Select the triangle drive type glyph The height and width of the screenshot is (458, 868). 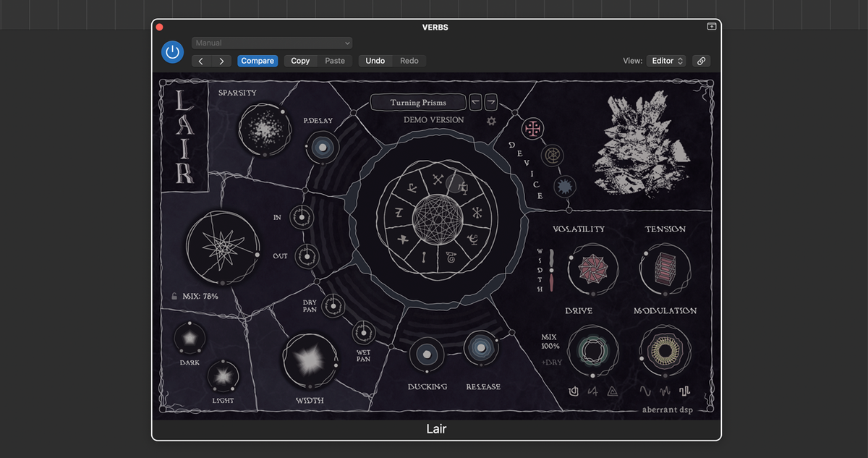tap(613, 391)
